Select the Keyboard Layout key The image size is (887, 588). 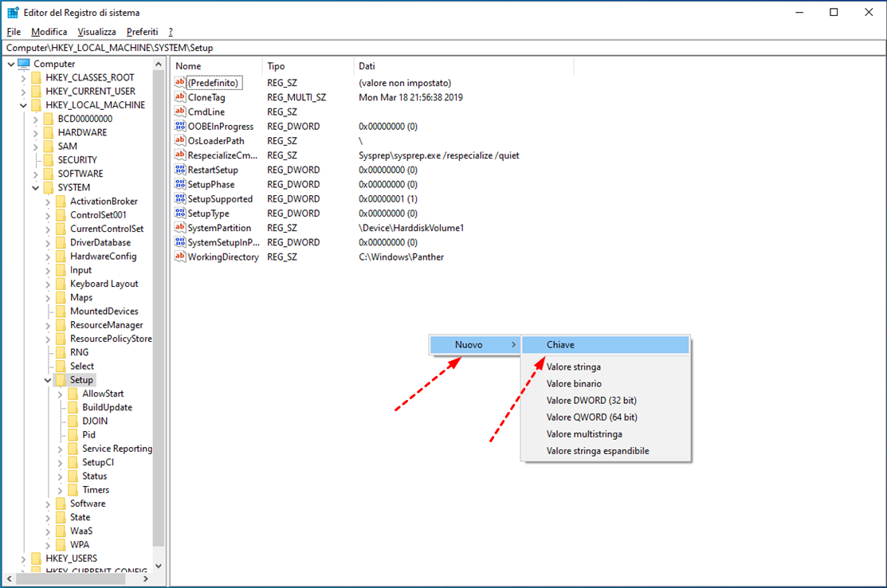point(104,284)
